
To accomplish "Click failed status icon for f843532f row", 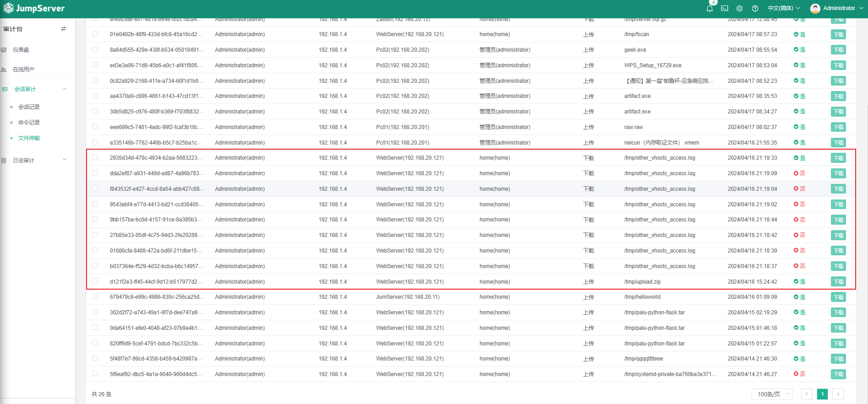I will coord(796,189).
